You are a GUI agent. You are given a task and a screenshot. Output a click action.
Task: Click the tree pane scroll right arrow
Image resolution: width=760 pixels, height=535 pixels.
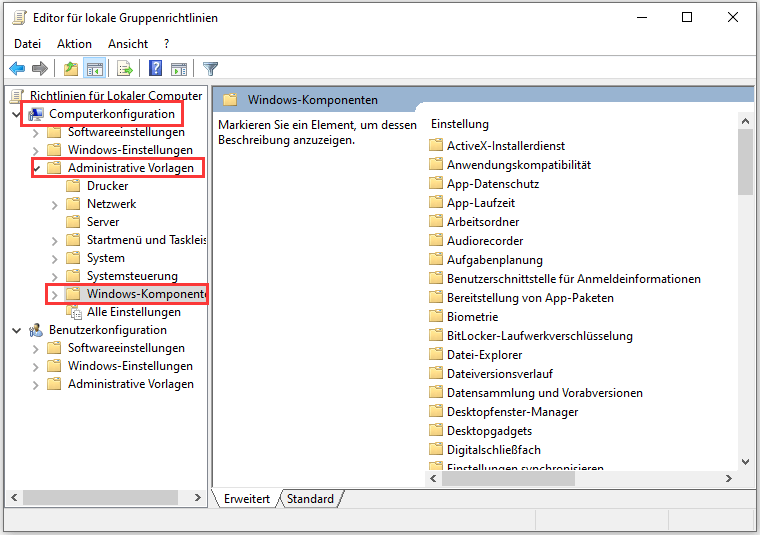coord(197,497)
